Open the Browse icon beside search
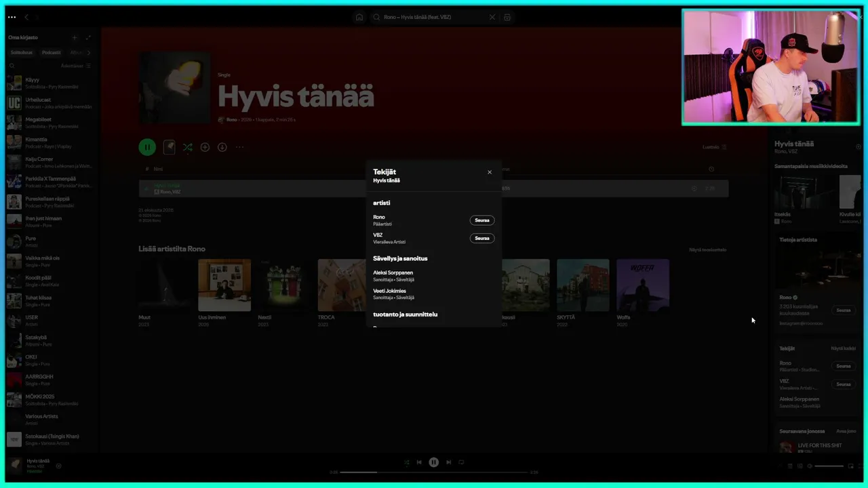This screenshot has height=488, width=868. tap(507, 17)
